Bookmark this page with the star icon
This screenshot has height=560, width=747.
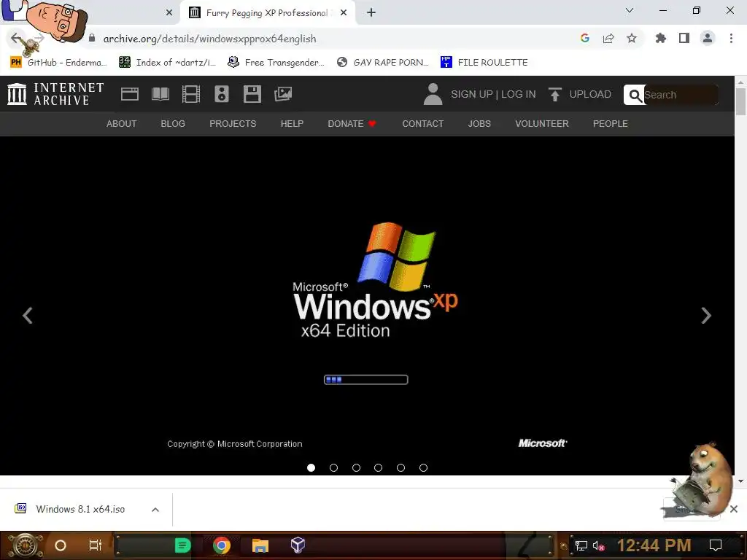click(632, 38)
